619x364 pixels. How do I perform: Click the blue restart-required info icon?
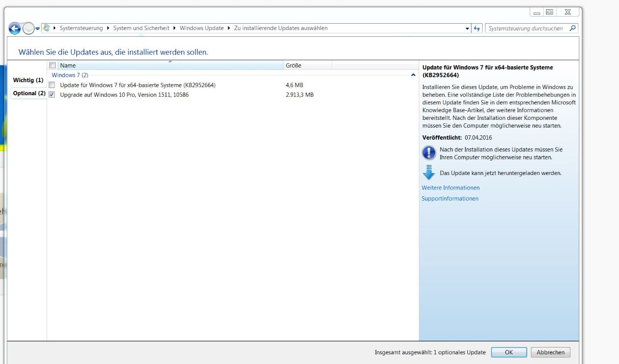click(x=429, y=153)
